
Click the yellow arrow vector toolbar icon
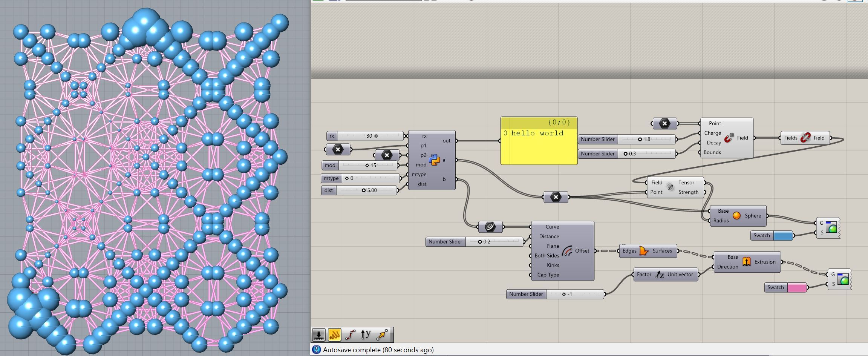click(382, 335)
